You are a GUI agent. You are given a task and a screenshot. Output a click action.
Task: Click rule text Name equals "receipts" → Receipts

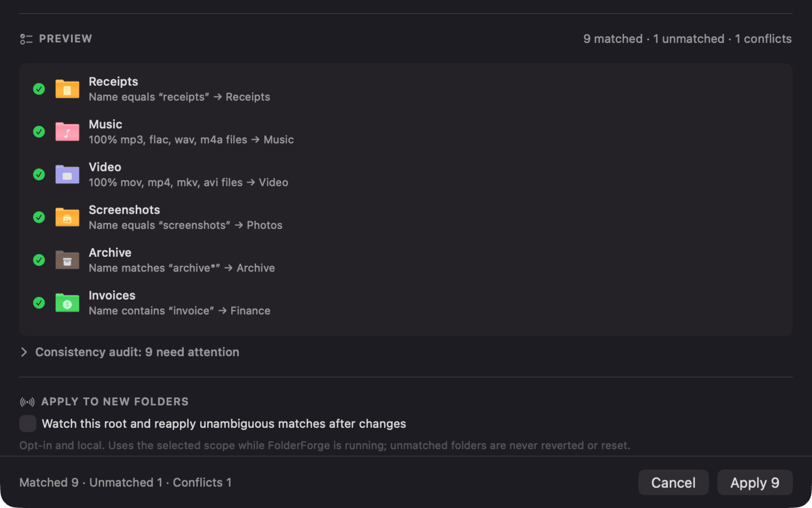179,97
